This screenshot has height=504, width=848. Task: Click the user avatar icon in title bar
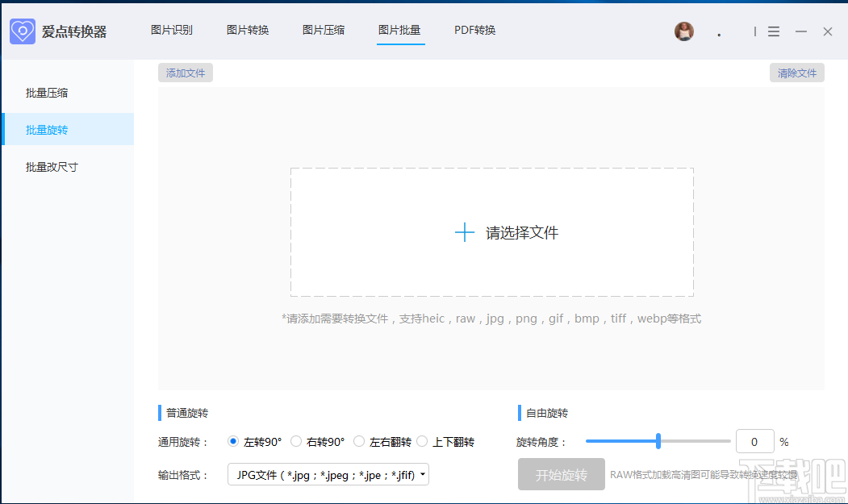coord(683,31)
